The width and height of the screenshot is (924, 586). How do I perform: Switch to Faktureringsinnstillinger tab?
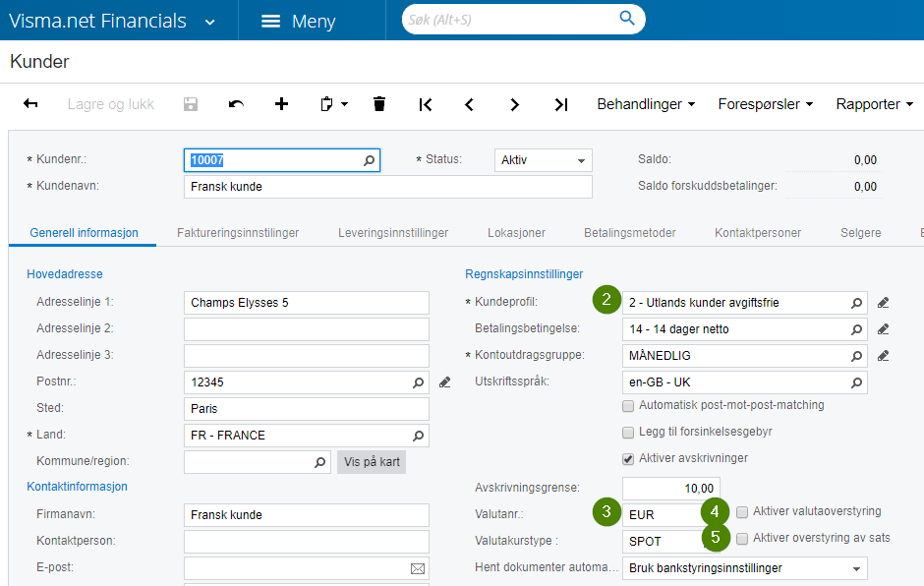(238, 233)
